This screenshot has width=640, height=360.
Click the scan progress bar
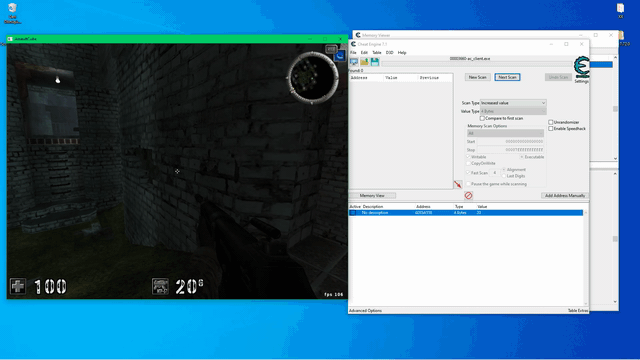[477, 64]
